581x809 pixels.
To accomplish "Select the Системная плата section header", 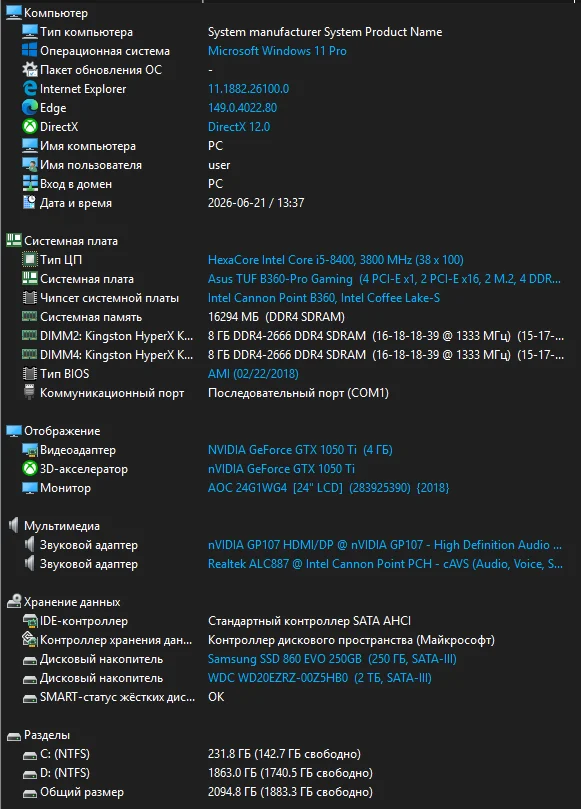I will (71, 240).
